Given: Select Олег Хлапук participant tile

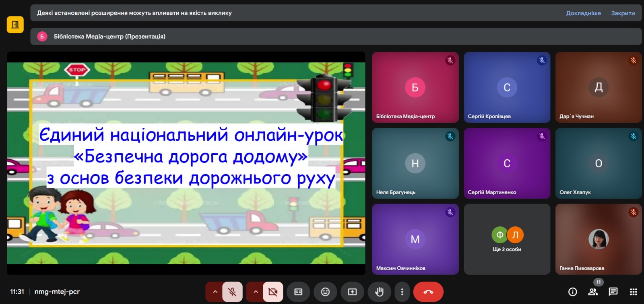Looking at the screenshot, I should click(599, 163).
